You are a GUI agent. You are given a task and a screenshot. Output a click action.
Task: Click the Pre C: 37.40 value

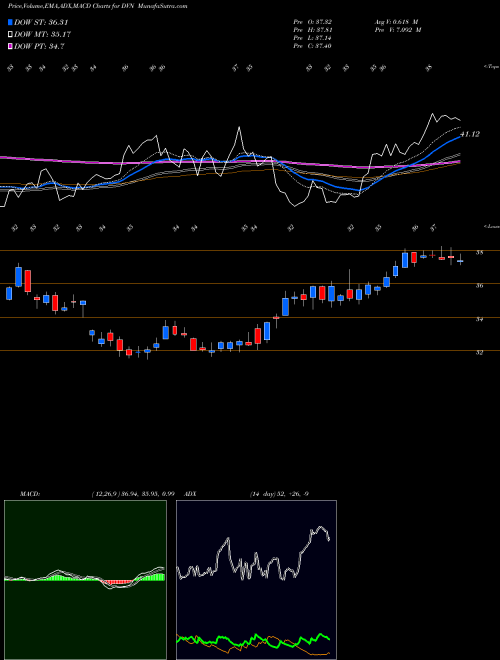(x=313, y=46)
